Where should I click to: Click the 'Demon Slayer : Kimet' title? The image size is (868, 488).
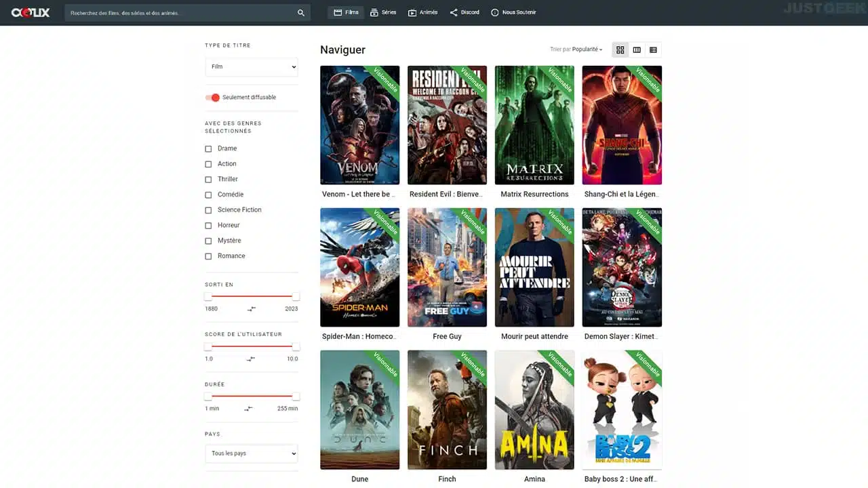pyautogui.click(x=622, y=337)
